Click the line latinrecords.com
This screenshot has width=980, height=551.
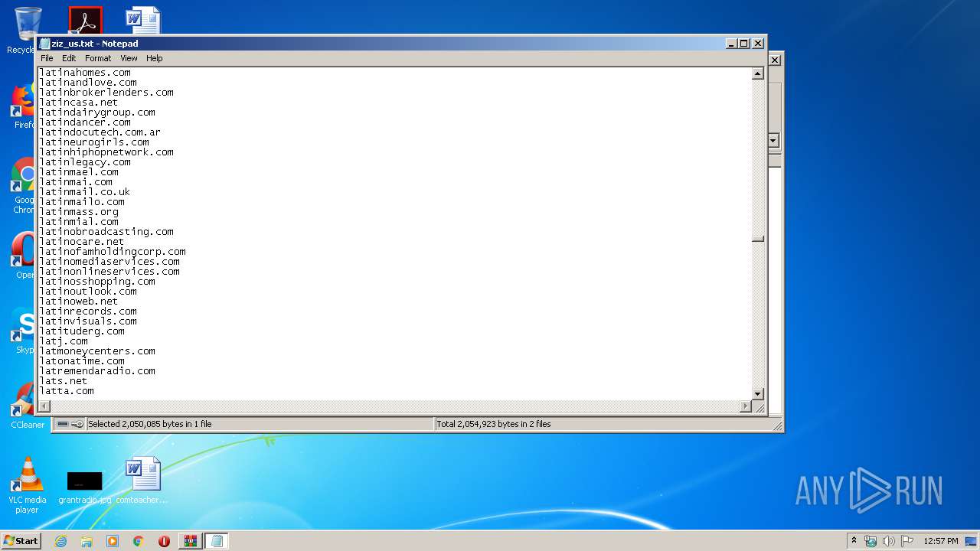point(88,311)
